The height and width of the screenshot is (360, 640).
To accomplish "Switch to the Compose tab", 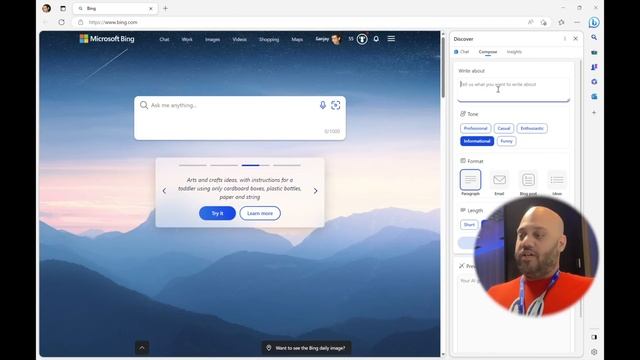I will [488, 52].
